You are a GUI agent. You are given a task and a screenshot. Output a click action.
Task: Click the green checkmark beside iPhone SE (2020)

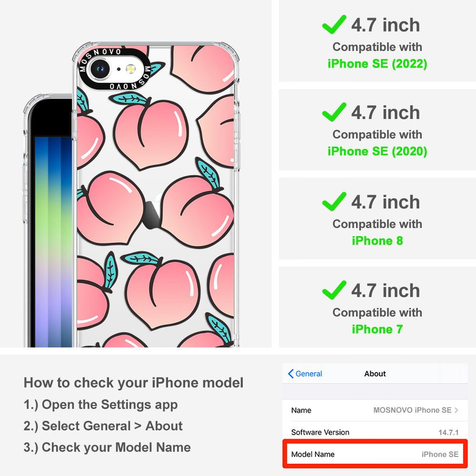click(334, 112)
